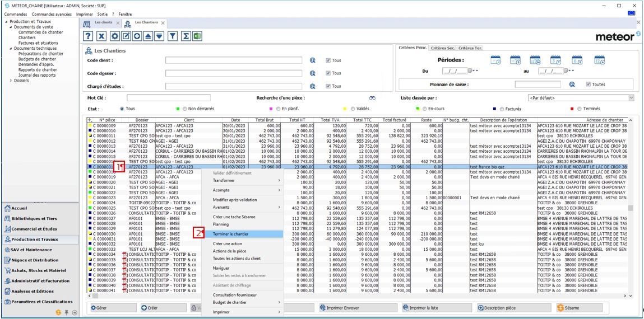Choose Terminer le chantier in context menu
Screen dimensions: 644x319
(242, 234)
